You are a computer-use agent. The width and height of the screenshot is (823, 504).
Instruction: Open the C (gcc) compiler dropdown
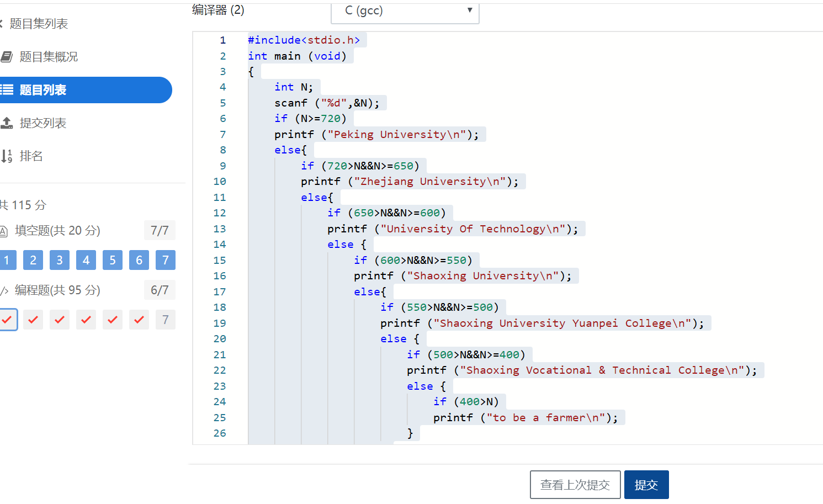tap(405, 11)
